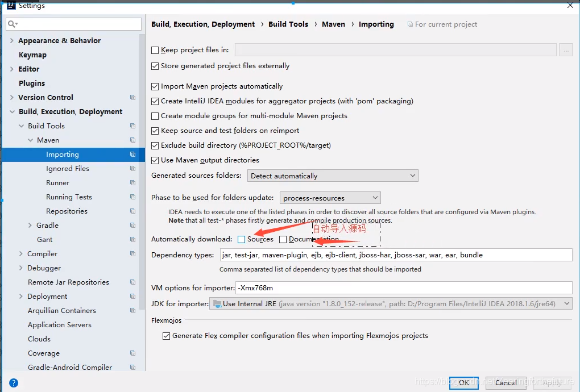
Task: Open Running Tests settings page
Action: (x=69, y=197)
